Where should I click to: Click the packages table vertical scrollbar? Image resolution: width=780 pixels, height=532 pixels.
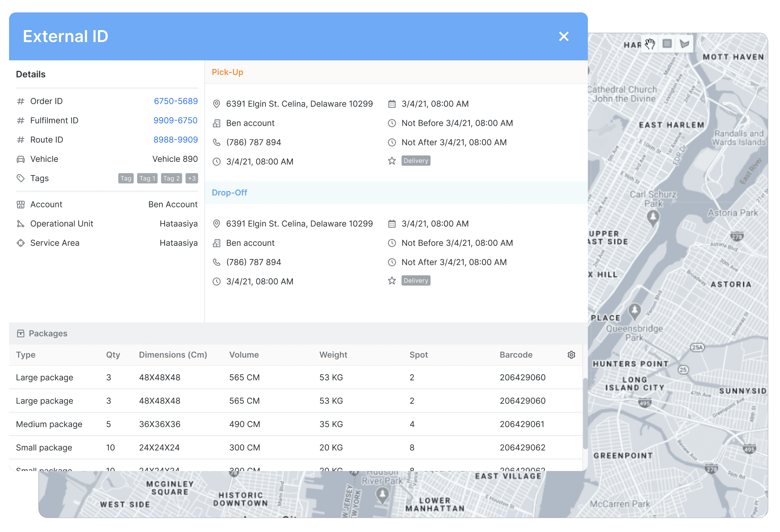(x=585, y=413)
